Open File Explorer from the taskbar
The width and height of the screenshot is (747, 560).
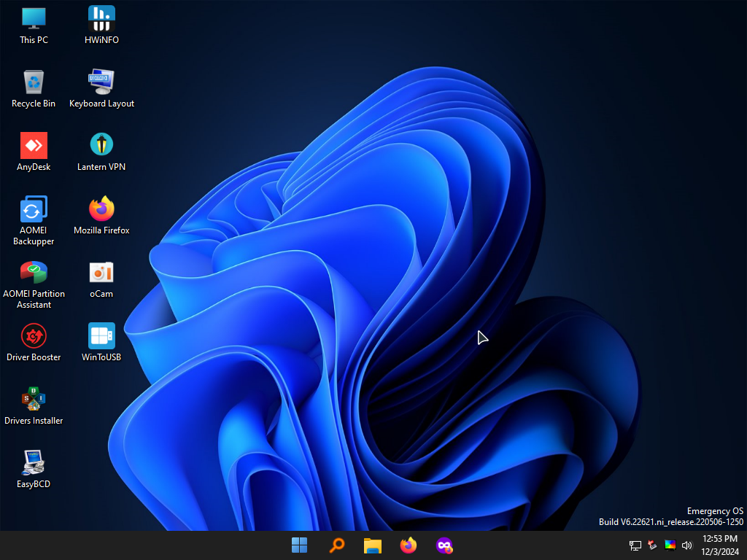tap(372, 545)
